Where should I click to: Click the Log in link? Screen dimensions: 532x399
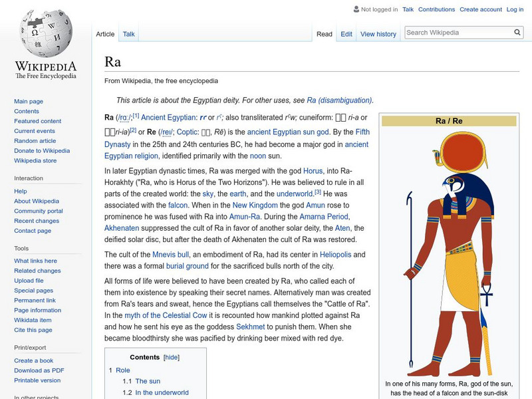point(515,9)
